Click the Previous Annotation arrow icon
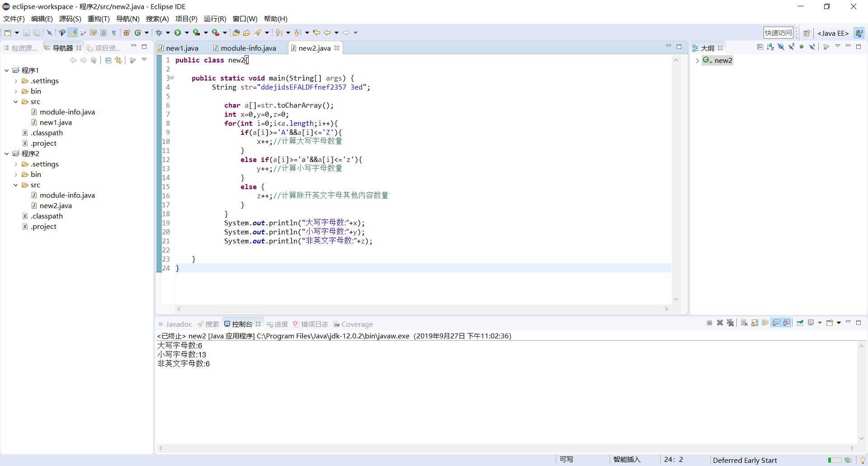This screenshot has height=466, width=868. coord(297,33)
